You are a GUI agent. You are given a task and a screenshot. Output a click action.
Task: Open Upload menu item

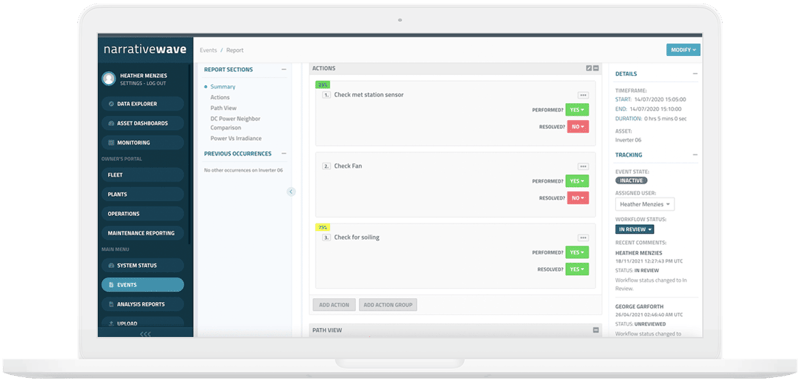point(142,323)
